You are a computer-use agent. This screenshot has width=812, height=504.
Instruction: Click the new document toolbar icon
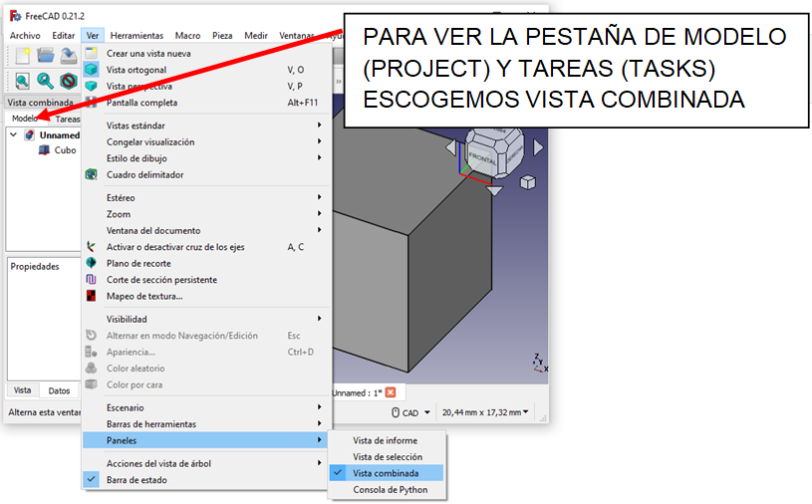21,57
